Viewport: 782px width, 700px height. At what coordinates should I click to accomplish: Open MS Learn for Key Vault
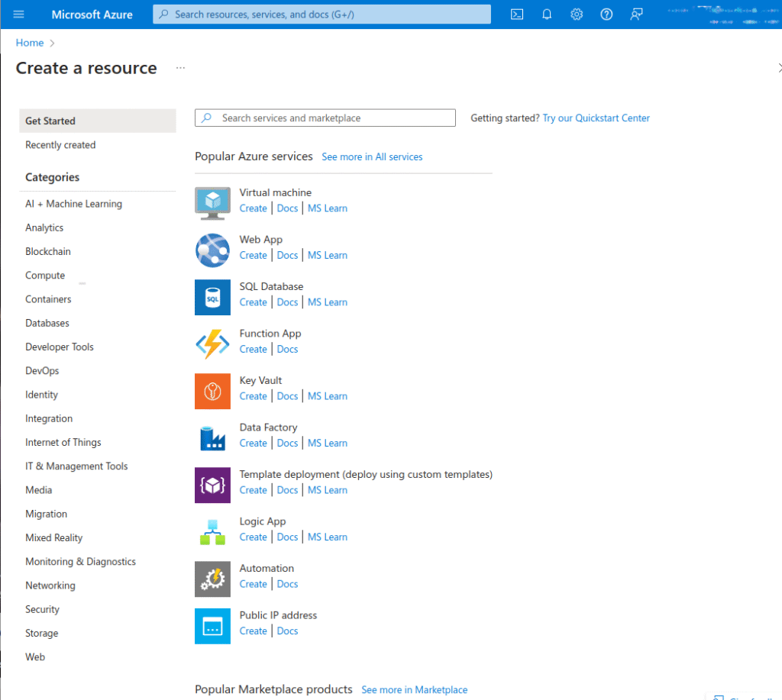[x=328, y=396]
